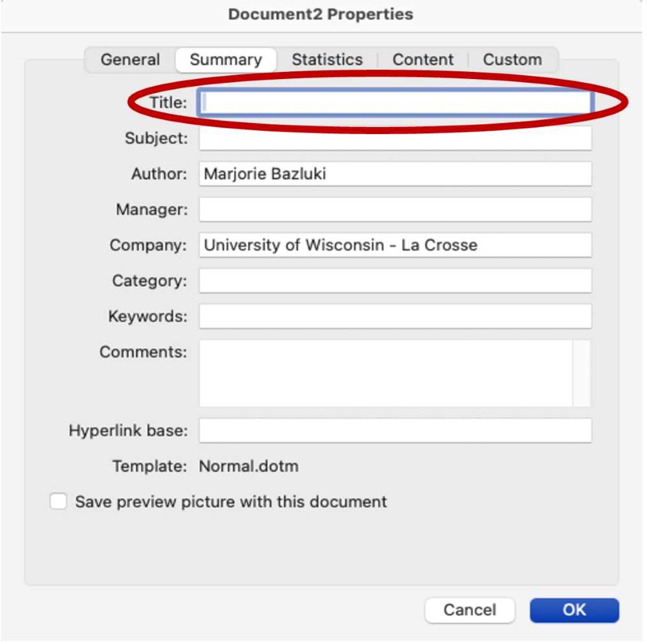The image size is (647, 644).
Task: Click the Author field with Marjorie Bazluki
Action: tap(395, 174)
